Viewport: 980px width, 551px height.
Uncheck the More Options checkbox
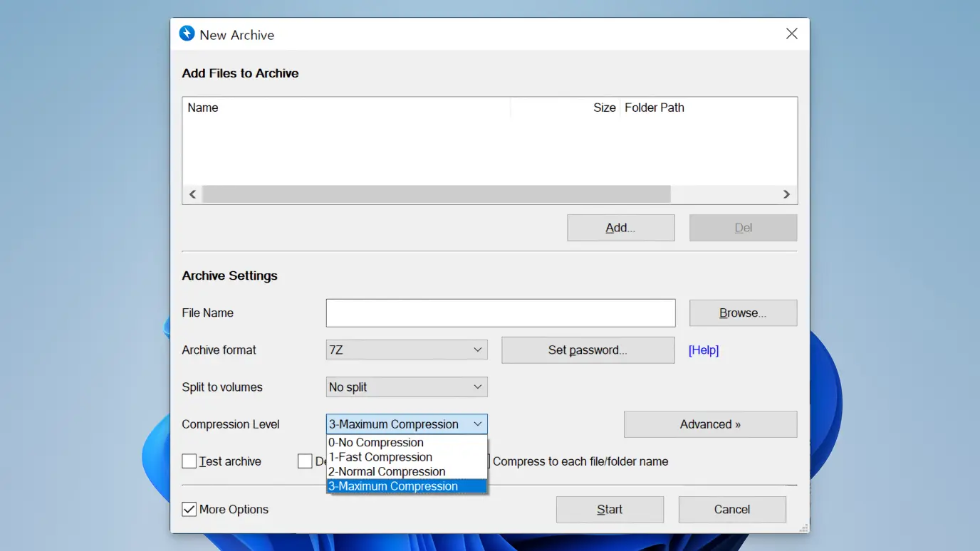[x=189, y=510]
